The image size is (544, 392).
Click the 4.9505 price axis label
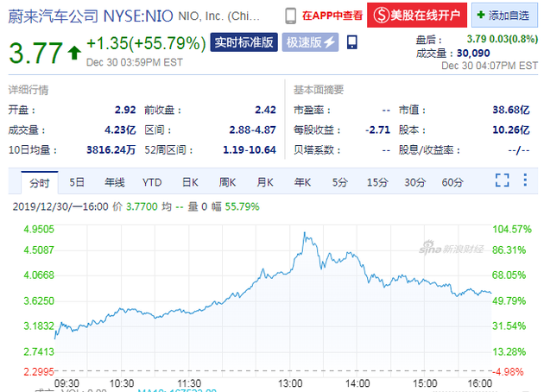(x=39, y=230)
